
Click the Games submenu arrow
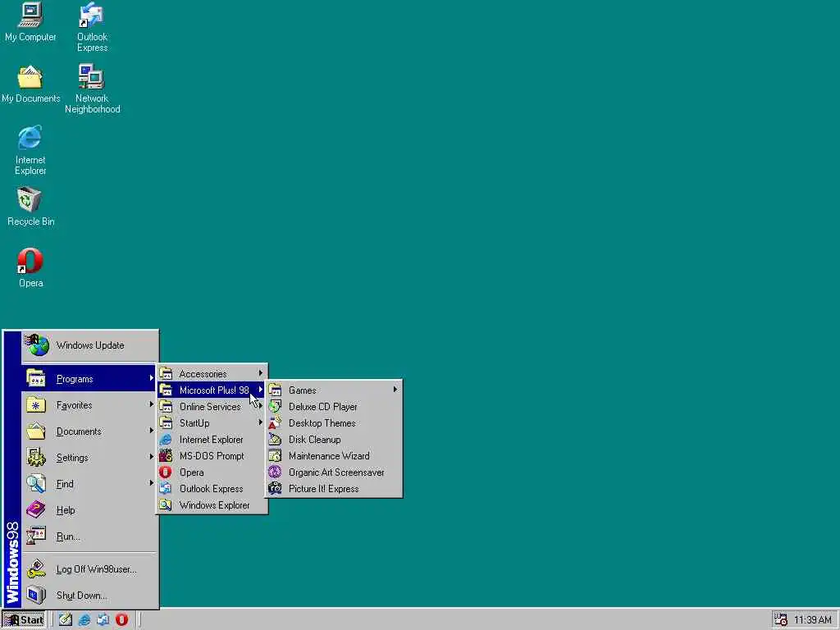395,390
